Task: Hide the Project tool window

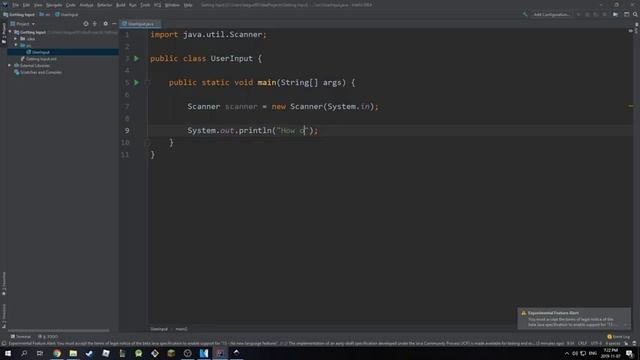Action: tap(114, 24)
